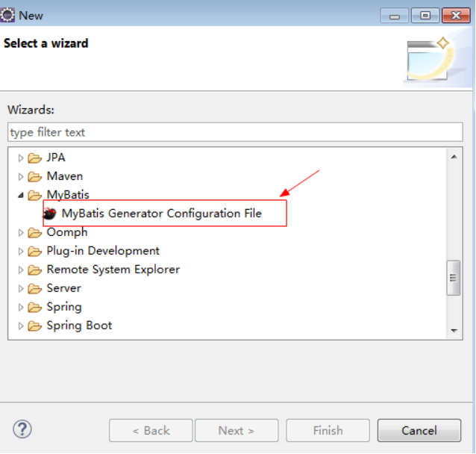Select the Plug-in Development label
This screenshot has height=454, width=476.
coord(103,251)
